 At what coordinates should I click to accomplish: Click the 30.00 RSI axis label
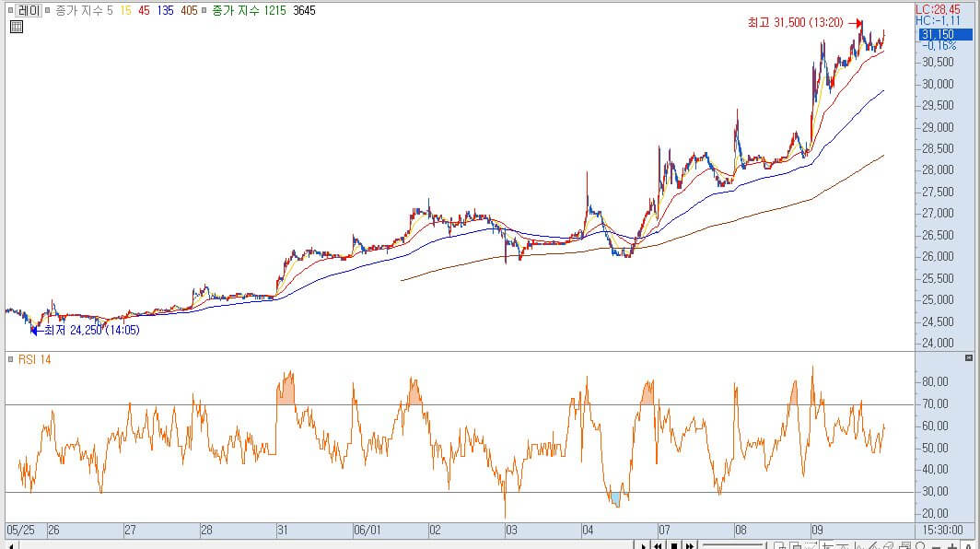click(935, 492)
